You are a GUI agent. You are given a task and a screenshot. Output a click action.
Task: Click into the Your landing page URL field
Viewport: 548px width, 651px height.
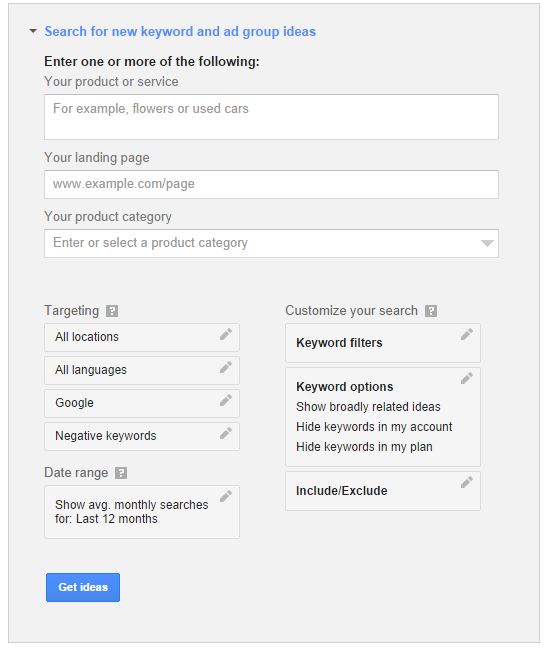click(272, 184)
